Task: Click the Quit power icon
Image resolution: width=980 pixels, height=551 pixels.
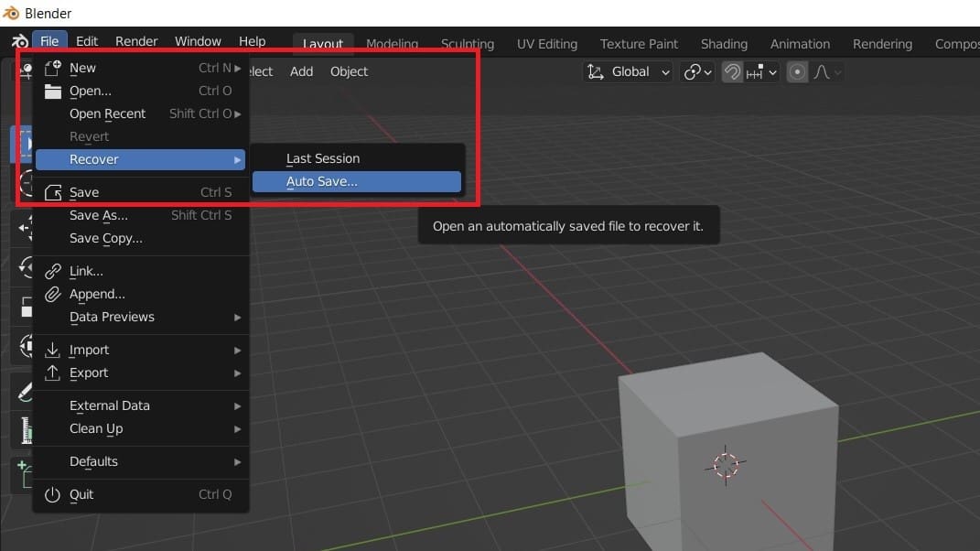Action: coord(52,494)
